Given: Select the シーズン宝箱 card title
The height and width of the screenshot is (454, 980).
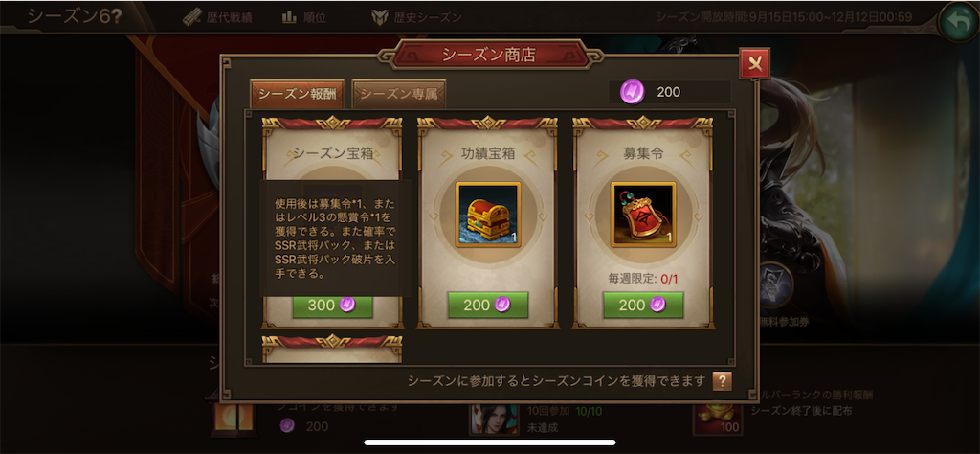Looking at the screenshot, I should click(x=333, y=154).
